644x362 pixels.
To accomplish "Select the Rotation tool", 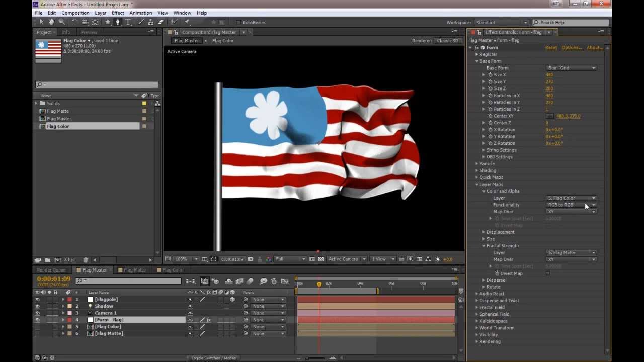I will coord(75,22).
